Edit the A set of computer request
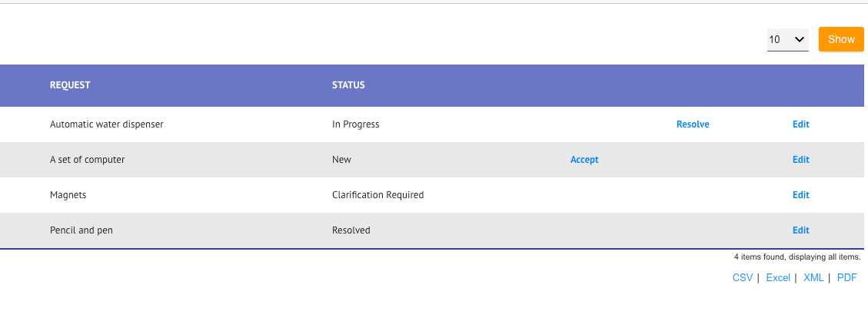Screen dimensions: 868x318 pyautogui.click(x=801, y=160)
